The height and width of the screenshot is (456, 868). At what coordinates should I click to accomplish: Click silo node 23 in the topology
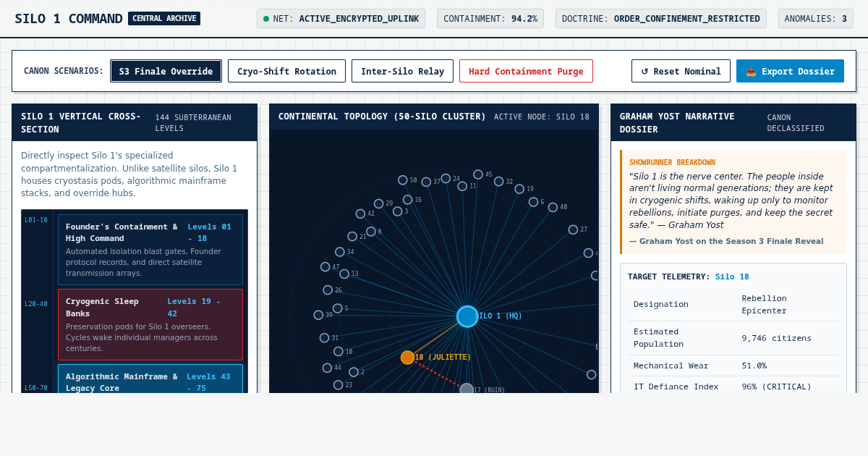338,385
